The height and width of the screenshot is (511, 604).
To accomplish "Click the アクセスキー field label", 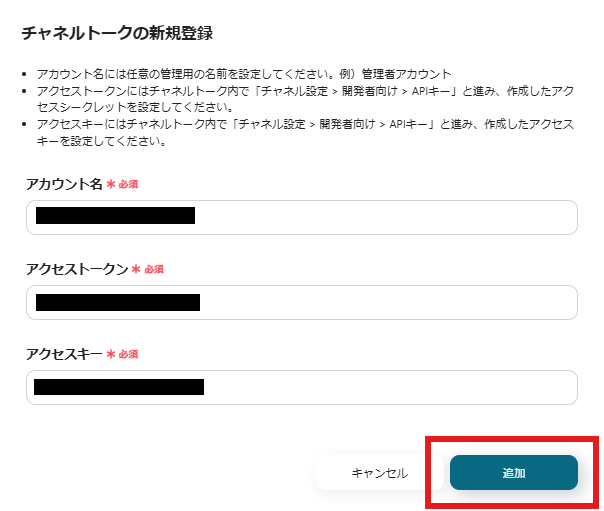I will [x=64, y=354].
